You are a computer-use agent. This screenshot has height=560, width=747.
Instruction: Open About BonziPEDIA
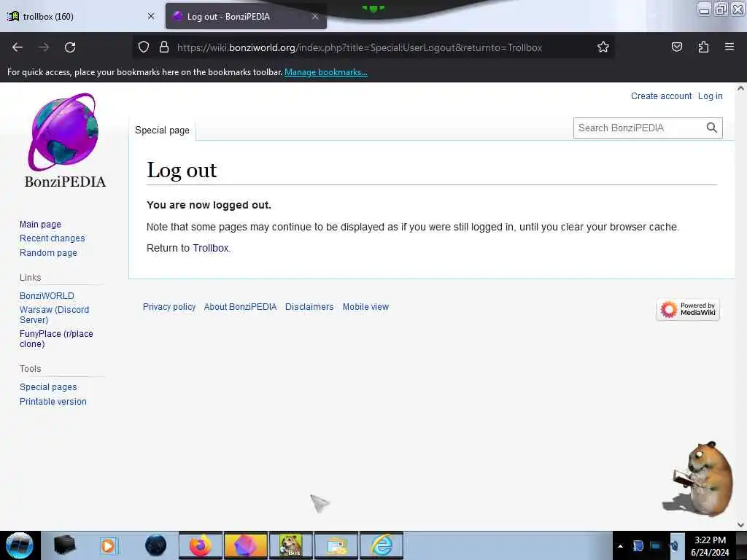pos(240,307)
